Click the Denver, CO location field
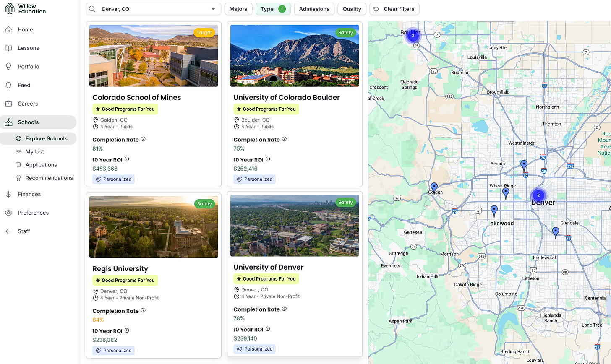 153,9
